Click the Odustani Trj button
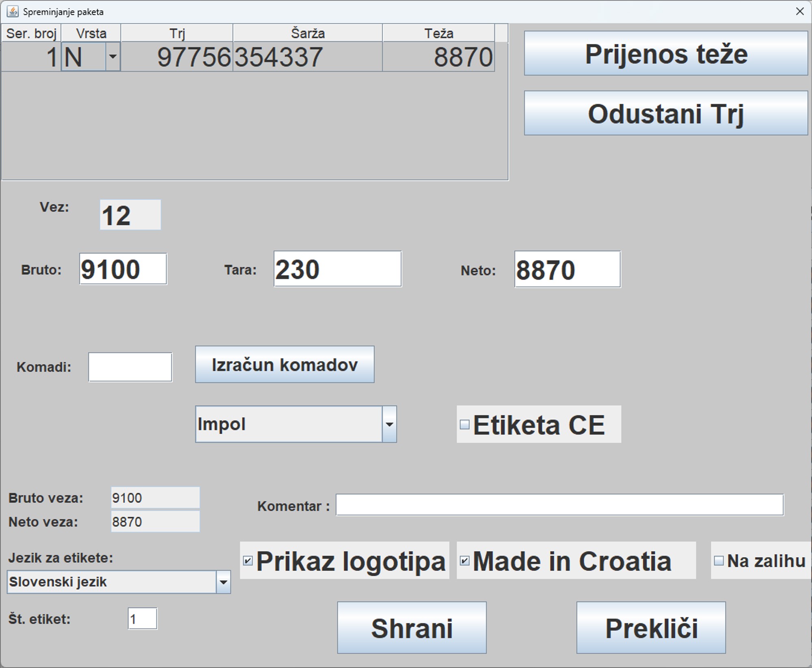 click(x=666, y=113)
